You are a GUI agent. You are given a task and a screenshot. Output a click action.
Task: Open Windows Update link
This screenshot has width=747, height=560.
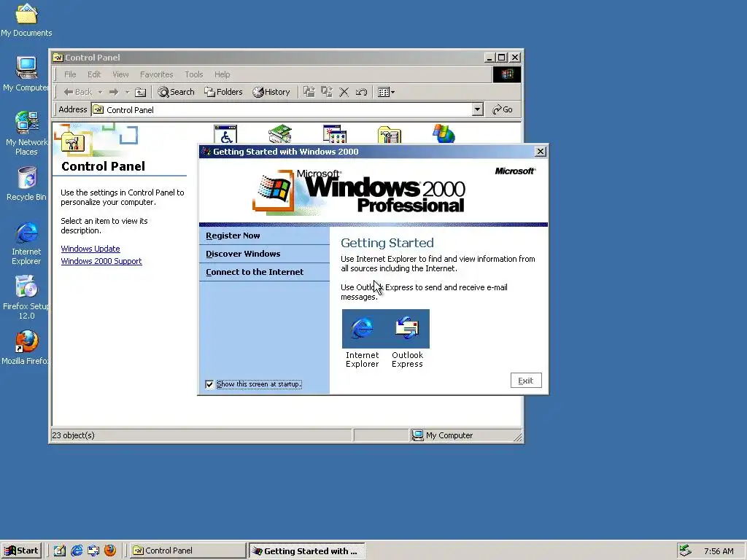click(x=90, y=249)
